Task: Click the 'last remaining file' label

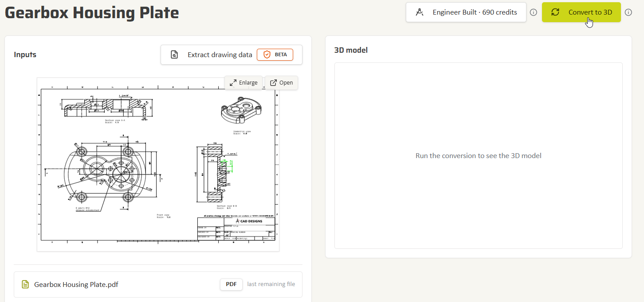Action: point(271,284)
